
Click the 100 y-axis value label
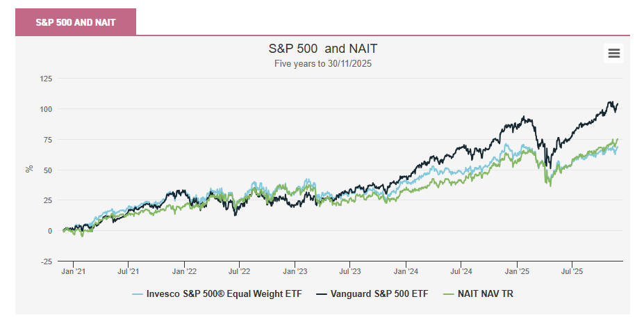pyautogui.click(x=45, y=109)
